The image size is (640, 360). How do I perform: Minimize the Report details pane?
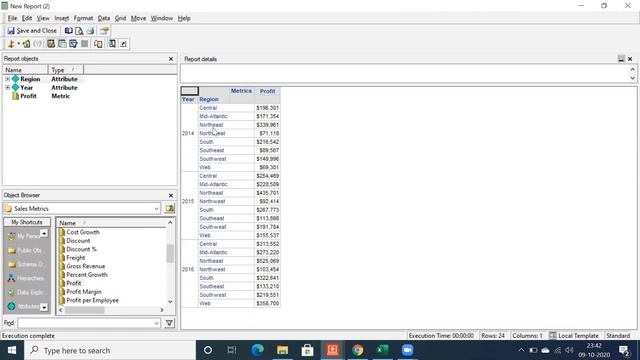point(621,59)
